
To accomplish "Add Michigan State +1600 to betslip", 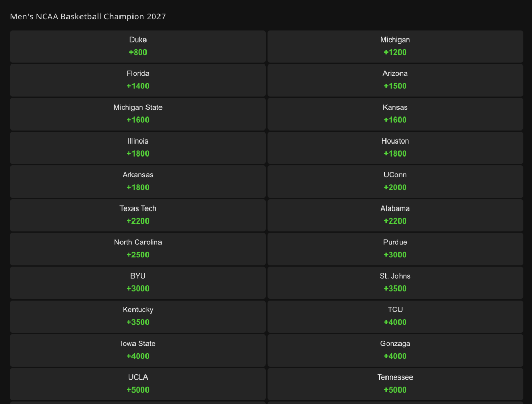I will (x=138, y=114).
